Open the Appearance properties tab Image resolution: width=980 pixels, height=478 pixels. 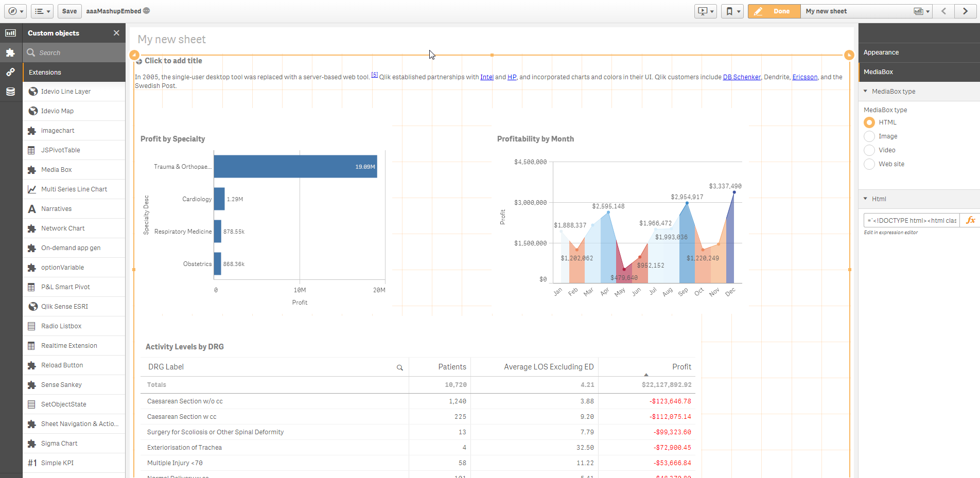point(881,52)
